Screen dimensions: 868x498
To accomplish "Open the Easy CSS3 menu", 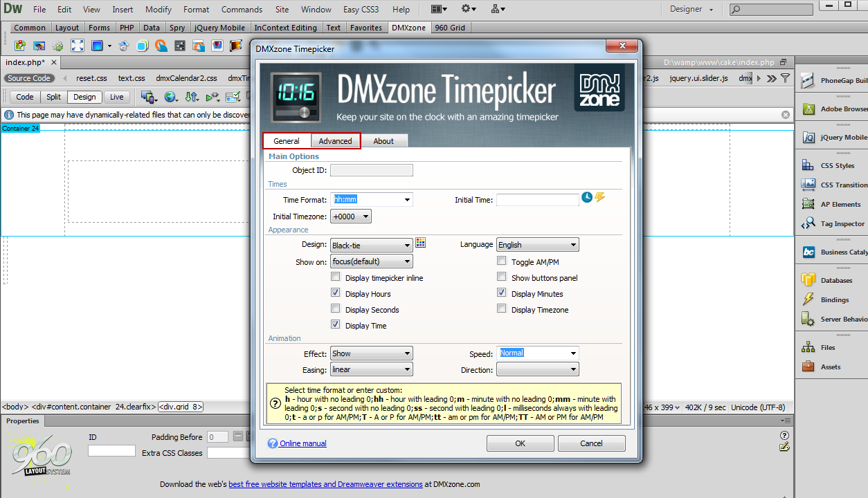I will pos(361,10).
